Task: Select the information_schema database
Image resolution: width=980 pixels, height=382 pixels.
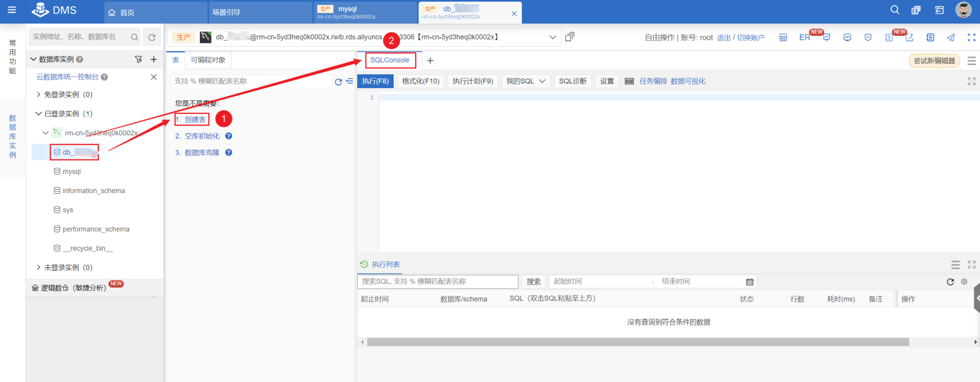Action: pyautogui.click(x=93, y=191)
